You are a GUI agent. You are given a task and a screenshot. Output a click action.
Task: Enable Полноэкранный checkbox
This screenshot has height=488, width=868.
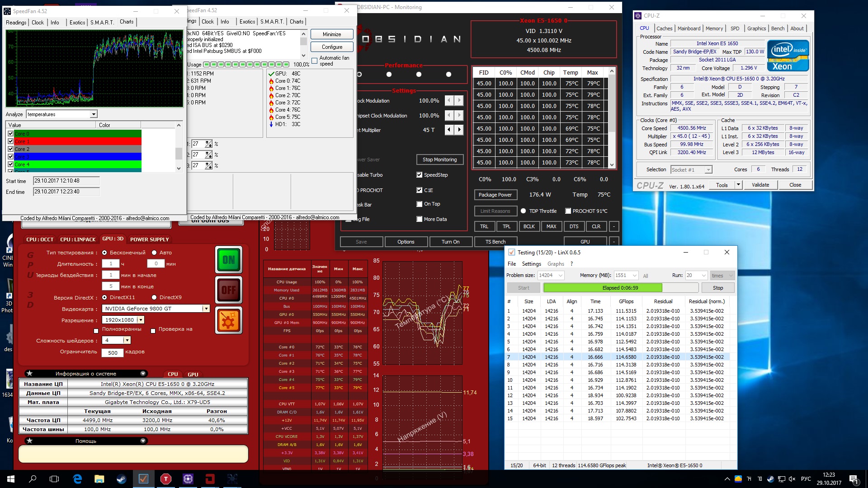coord(96,330)
